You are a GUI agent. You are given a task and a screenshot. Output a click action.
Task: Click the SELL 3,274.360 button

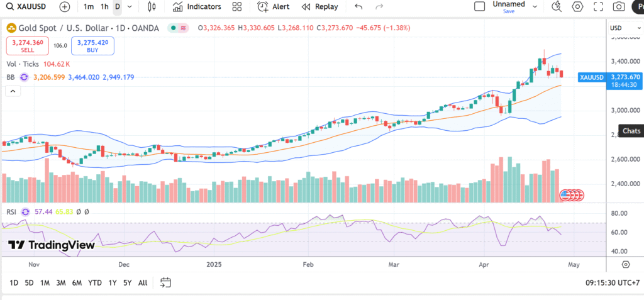click(27, 45)
